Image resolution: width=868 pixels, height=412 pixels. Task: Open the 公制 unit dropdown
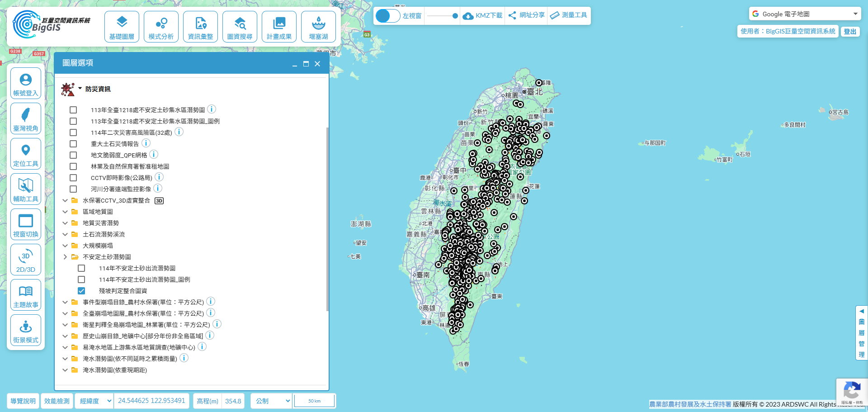click(271, 401)
